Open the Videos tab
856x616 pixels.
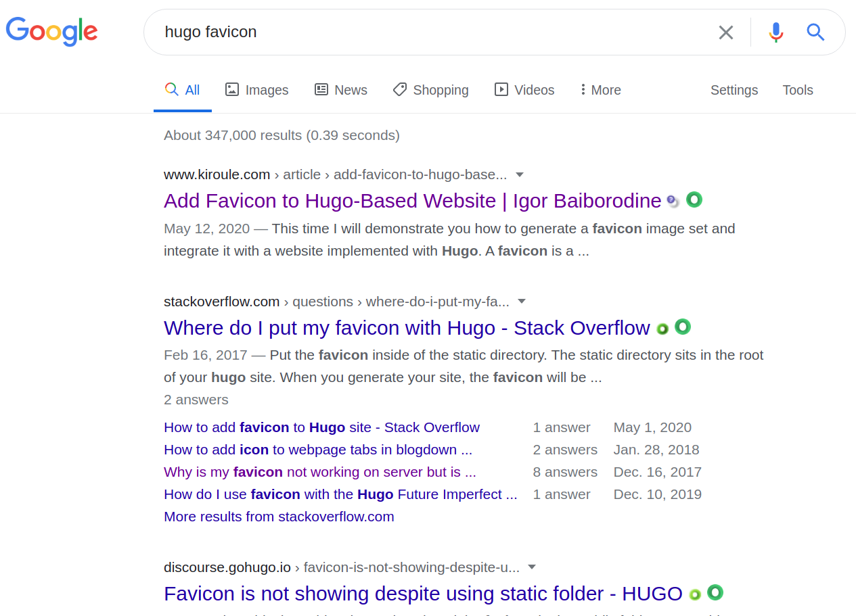click(524, 90)
